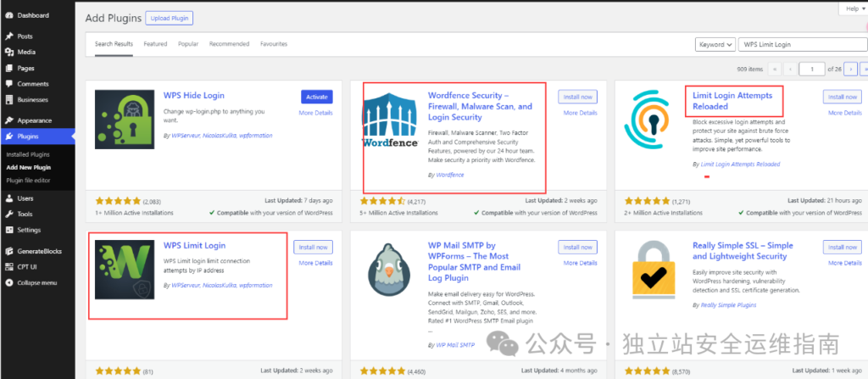Open More Details for Wordfence Security
The image size is (868, 379).
point(580,113)
